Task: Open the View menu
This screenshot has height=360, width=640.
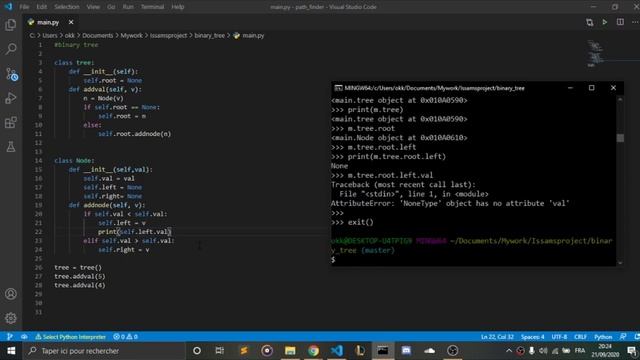Action: click(x=93, y=7)
